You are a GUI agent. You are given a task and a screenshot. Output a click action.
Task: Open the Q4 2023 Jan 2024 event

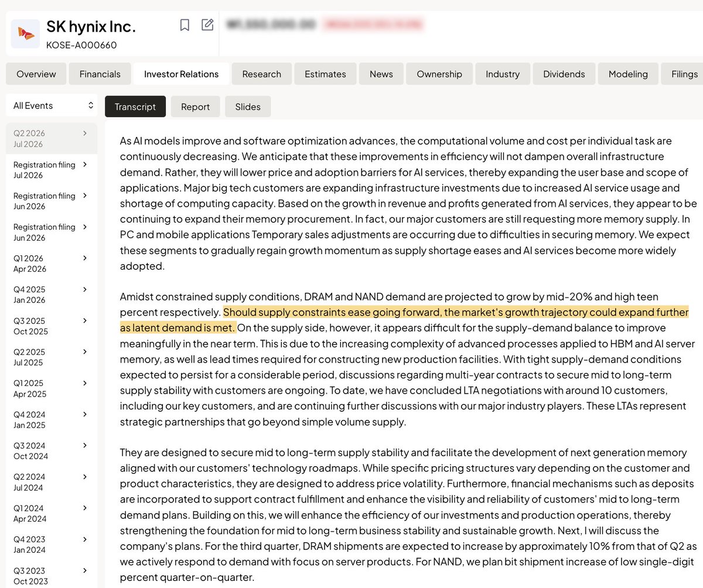52,545
